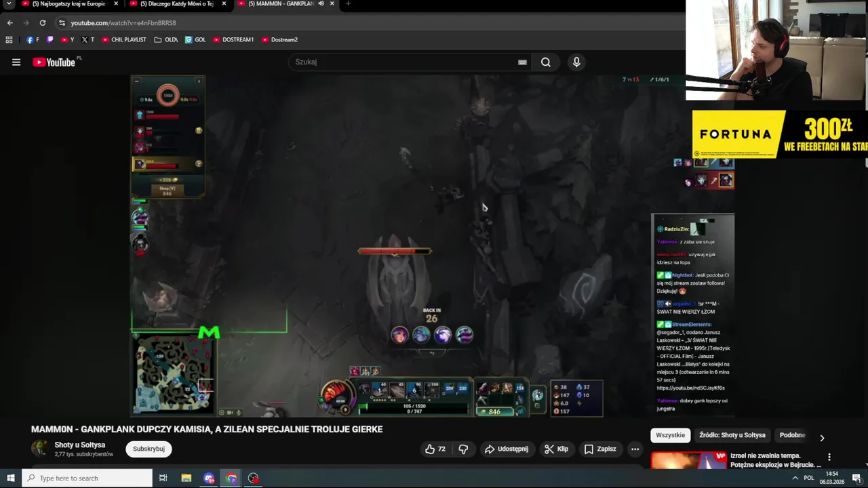Click the Szukaj search field

pos(403,62)
